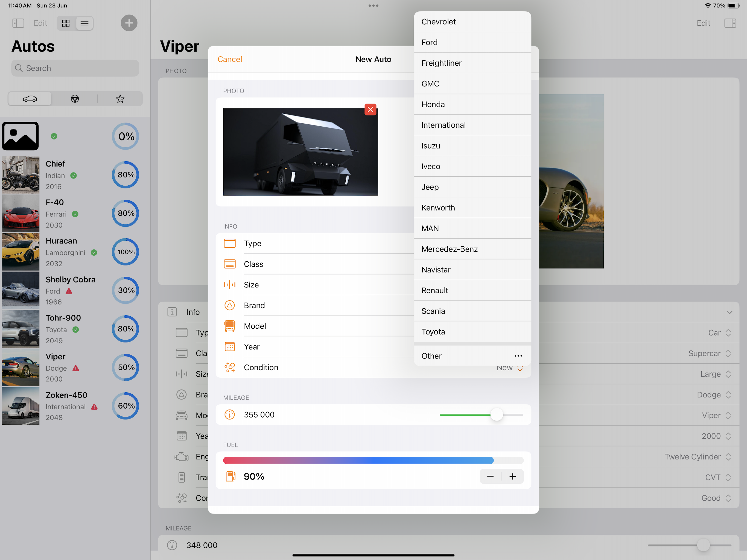747x560 pixels.
Task: Click Edit at top right of Viper
Action: [x=703, y=23]
